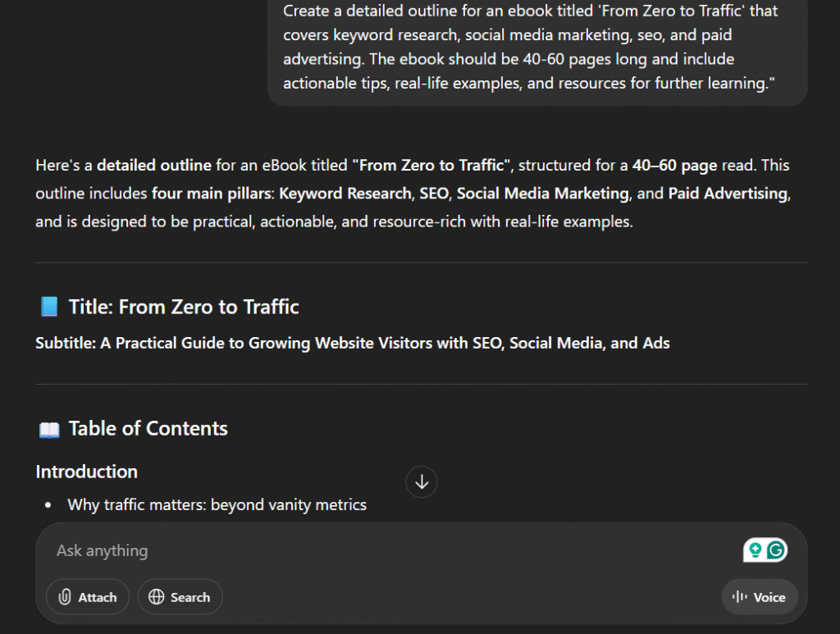This screenshot has height=634, width=840.
Task: Click the circular down-arrow to jump down
Action: point(421,481)
